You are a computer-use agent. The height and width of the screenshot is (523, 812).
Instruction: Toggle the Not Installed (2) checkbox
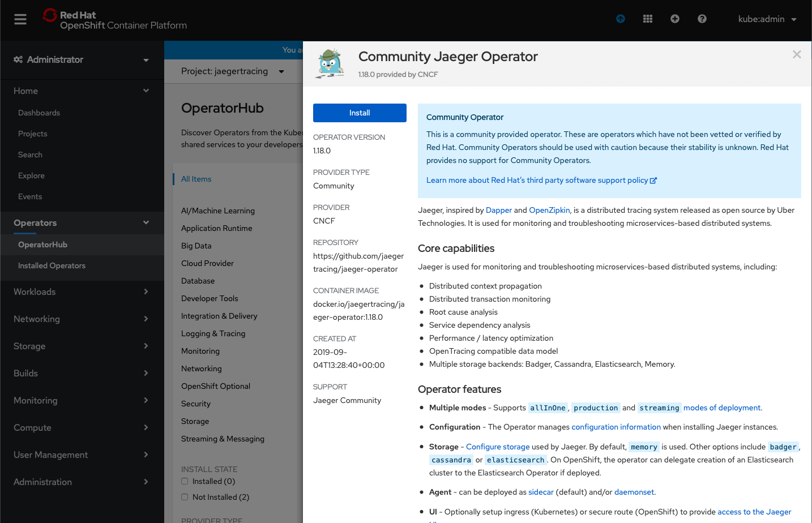tap(185, 497)
